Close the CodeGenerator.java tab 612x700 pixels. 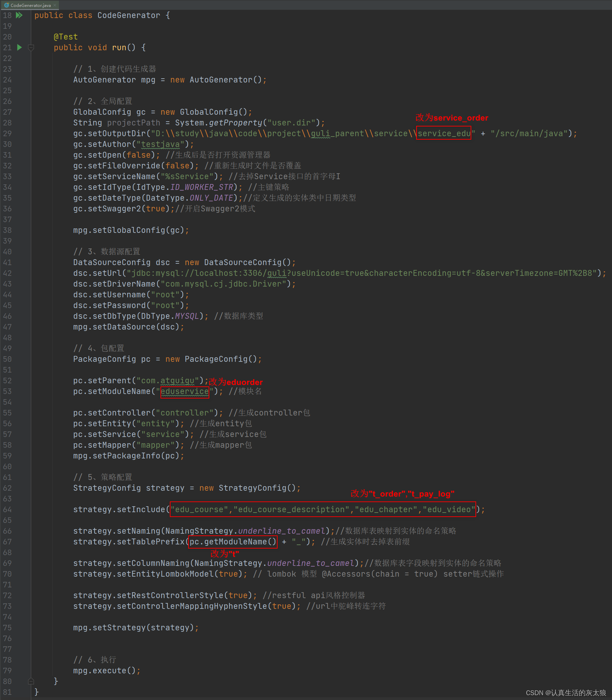pos(55,5)
